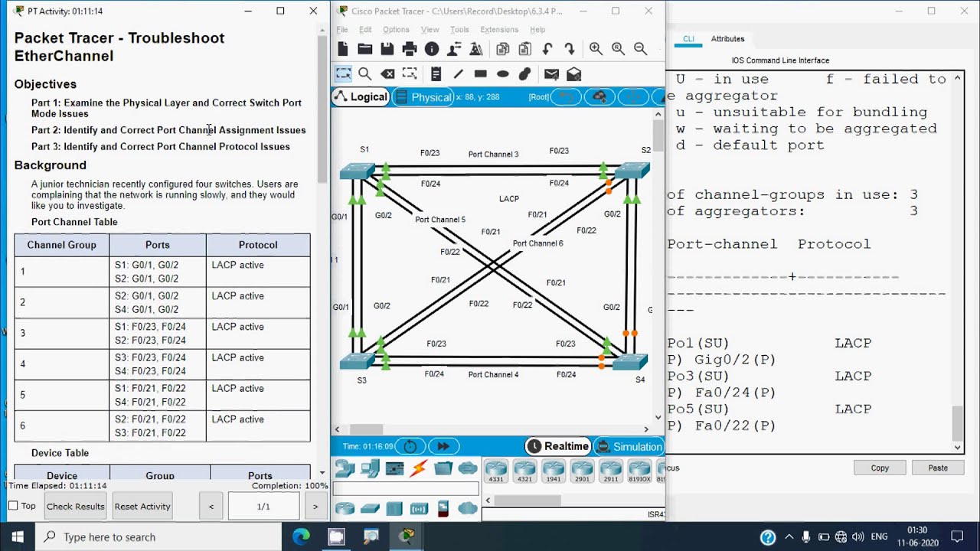Redo the last action in Packet Tracer

pyautogui.click(x=569, y=49)
